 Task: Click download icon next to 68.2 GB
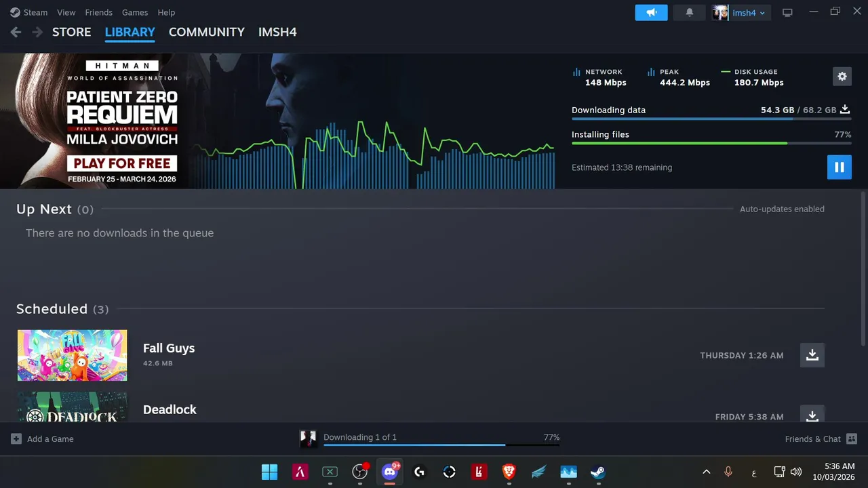(x=845, y=109)
